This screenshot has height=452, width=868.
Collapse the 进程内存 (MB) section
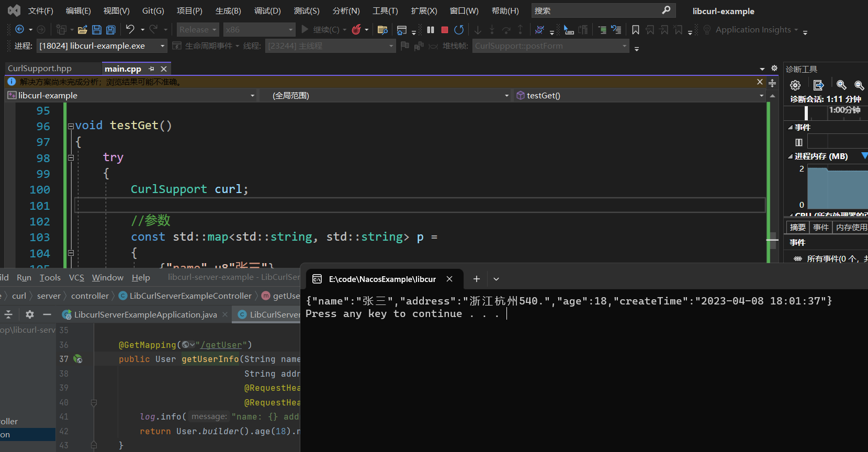pos(790,156)
